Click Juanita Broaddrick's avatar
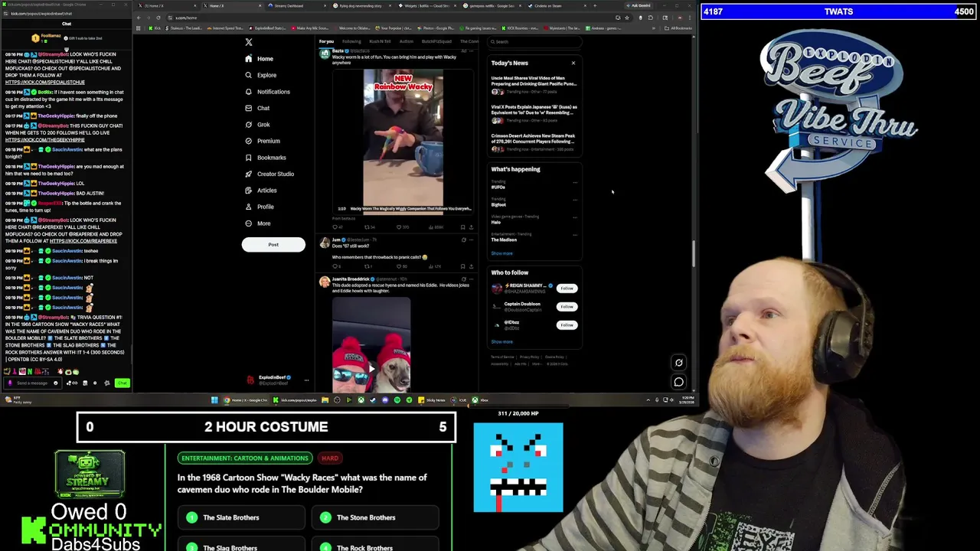 [325, 282]
